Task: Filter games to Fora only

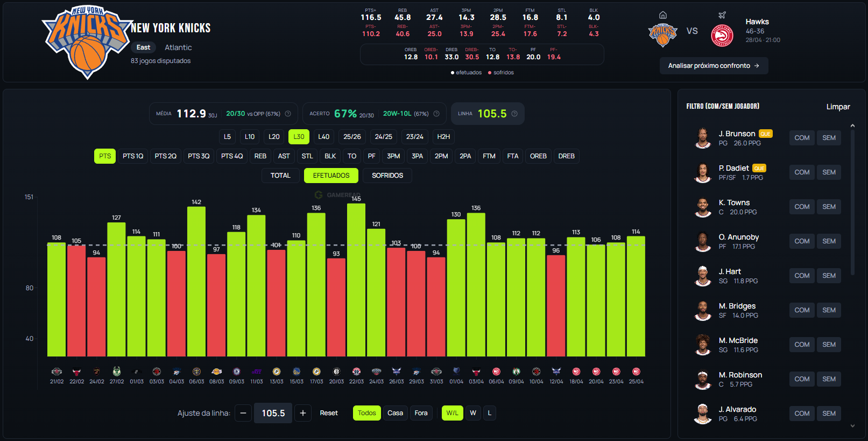Action: coord(421,413)
